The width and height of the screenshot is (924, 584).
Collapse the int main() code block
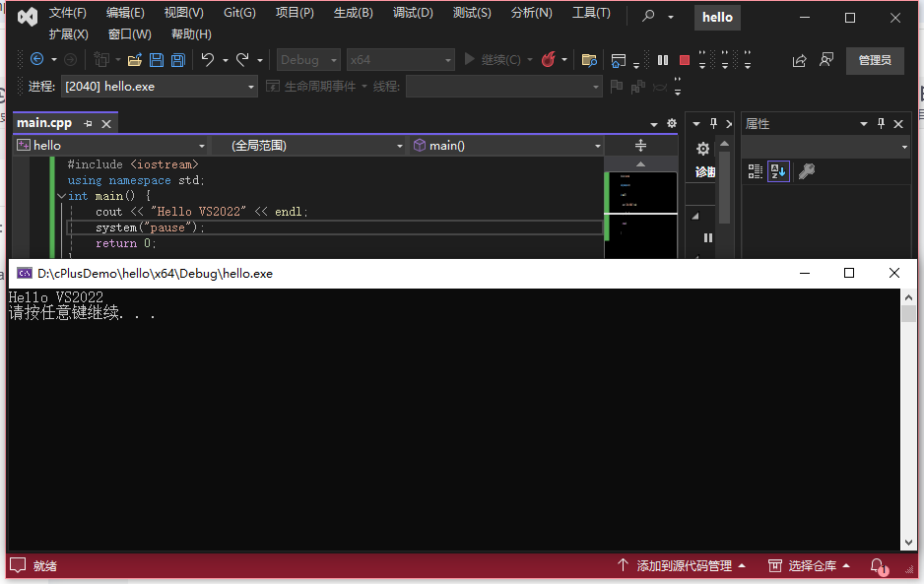click(x=61, y=196)
